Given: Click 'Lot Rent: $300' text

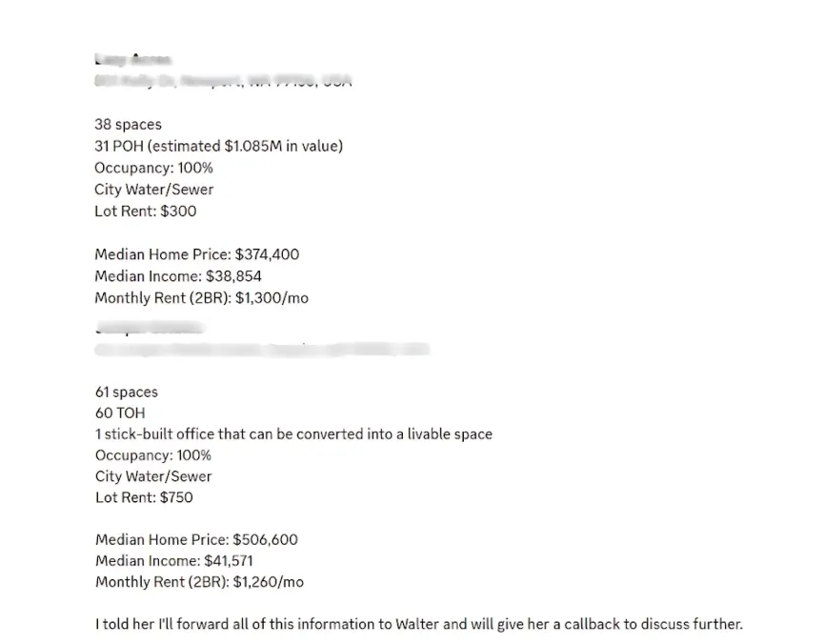Looking at the screenshot, I should (145, 211).
